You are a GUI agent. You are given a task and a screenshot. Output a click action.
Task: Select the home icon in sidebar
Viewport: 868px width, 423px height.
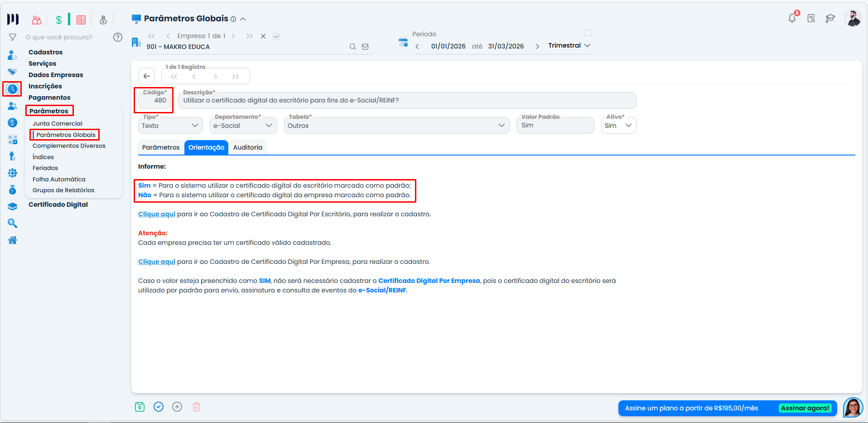point(12,240)
